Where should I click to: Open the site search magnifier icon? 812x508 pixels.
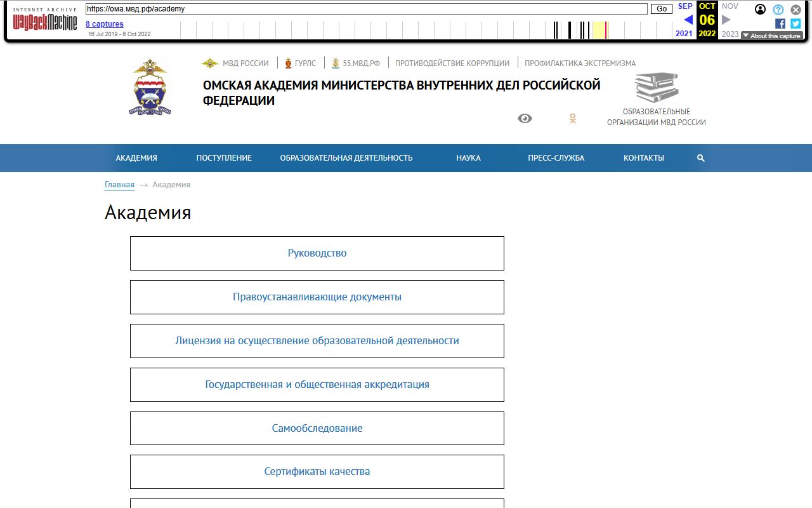(x=701, y=158)
